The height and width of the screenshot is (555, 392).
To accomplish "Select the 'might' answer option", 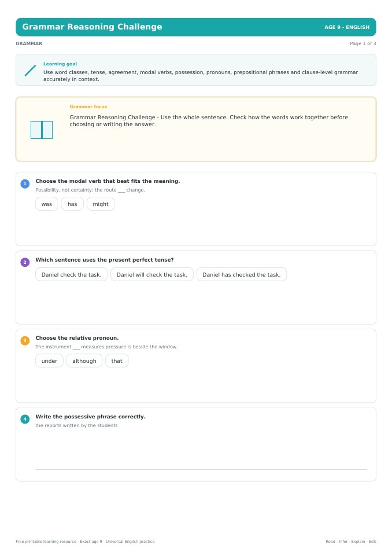I will (x=101, y=204).
